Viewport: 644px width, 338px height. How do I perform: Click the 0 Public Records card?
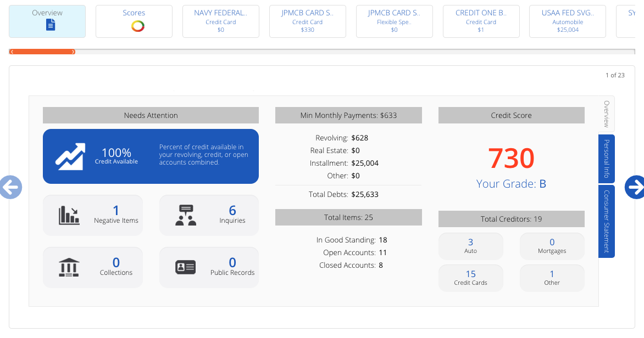coord(209,267)
